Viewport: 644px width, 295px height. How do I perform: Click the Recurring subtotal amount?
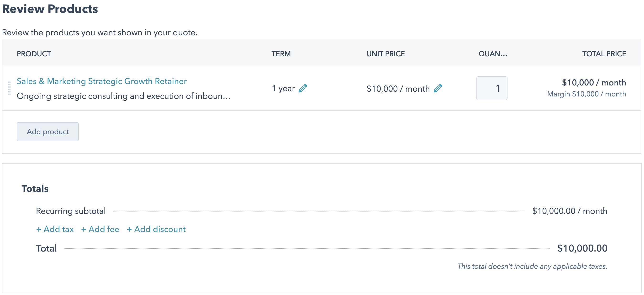570,211
